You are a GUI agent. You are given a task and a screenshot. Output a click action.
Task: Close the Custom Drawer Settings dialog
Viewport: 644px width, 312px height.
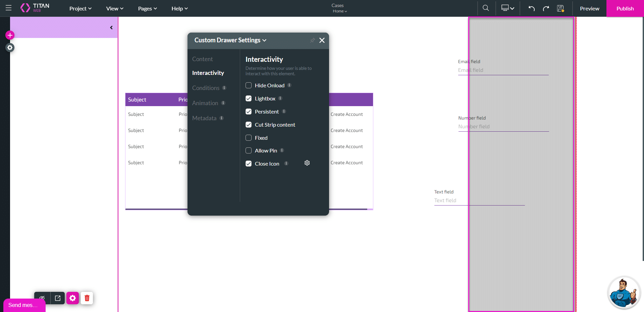(322, 40)
